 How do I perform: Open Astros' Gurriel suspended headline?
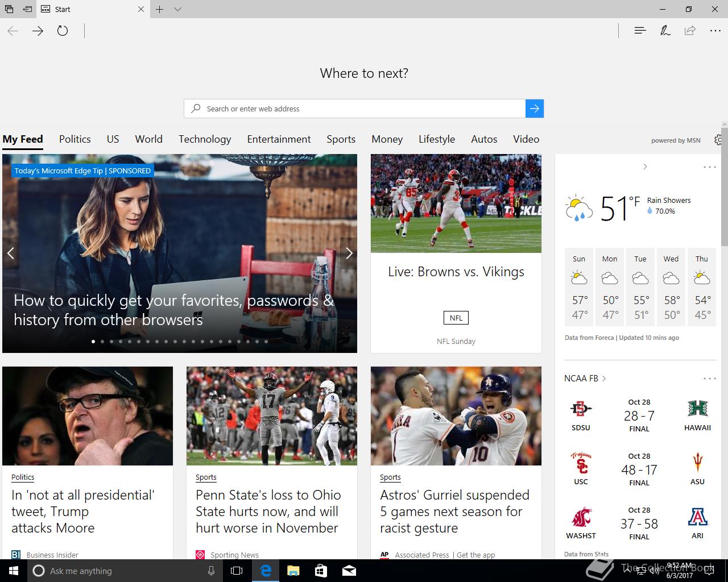pos(454,512)
